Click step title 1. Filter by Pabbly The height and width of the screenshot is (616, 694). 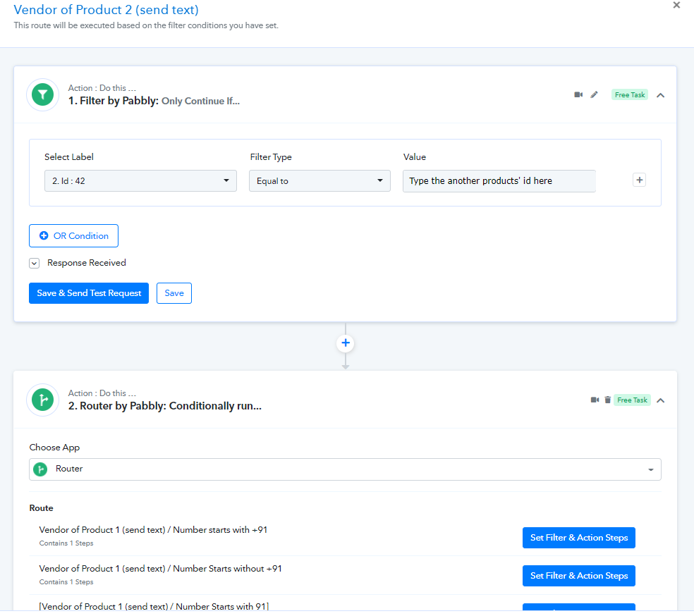coord(154,101)
